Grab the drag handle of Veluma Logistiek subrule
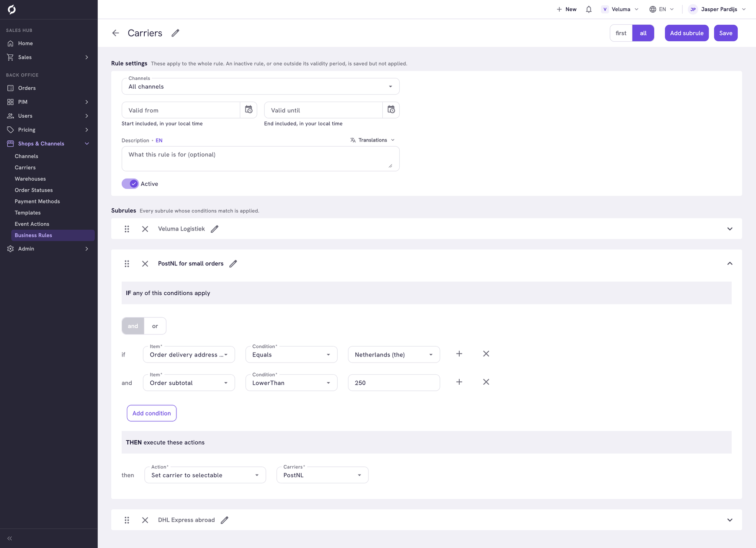Screen dimensions: 756x548 [127, 229]
